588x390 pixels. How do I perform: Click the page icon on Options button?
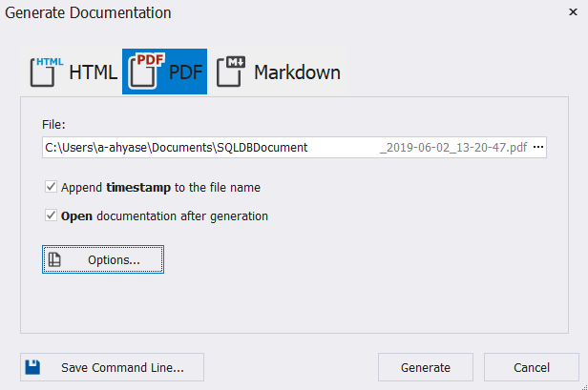click(54, 259)
